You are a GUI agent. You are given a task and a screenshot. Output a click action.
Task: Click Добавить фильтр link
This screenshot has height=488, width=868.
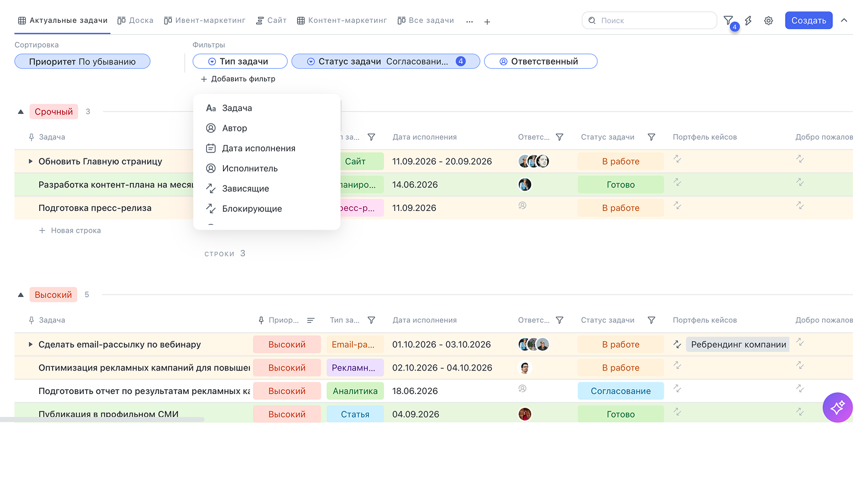click(237, 79)
